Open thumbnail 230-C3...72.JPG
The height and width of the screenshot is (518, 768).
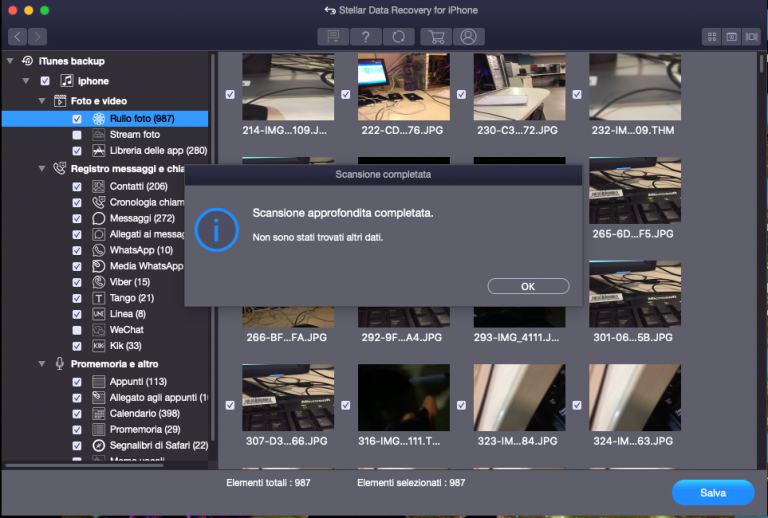pos(519,87)
